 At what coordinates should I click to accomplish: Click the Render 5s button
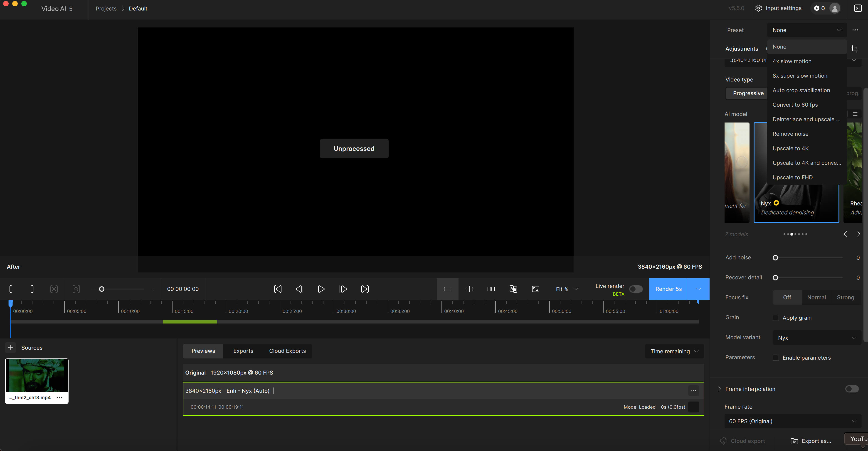click(x=668, y=289)
